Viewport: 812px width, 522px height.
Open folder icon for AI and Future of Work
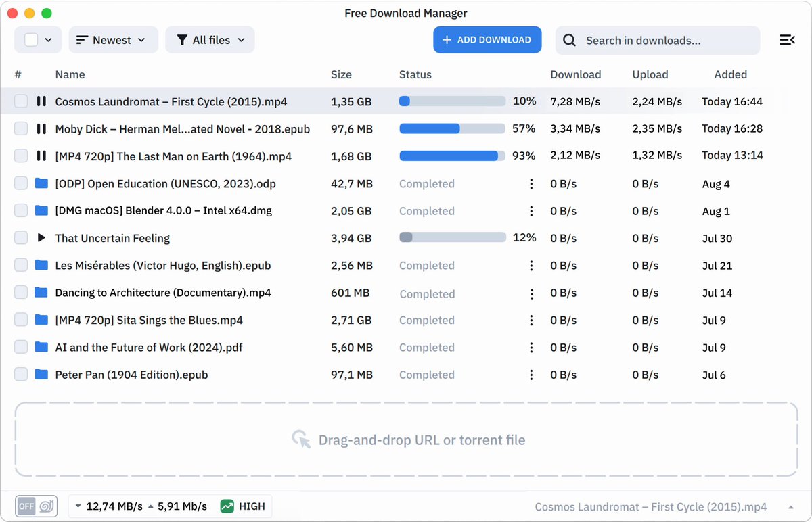click(41, 347)
